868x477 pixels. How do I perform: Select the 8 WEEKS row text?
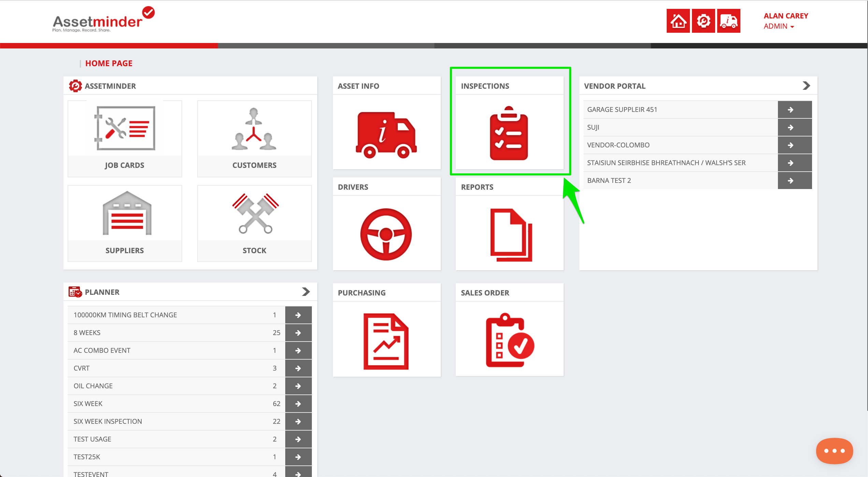point(87,333)
